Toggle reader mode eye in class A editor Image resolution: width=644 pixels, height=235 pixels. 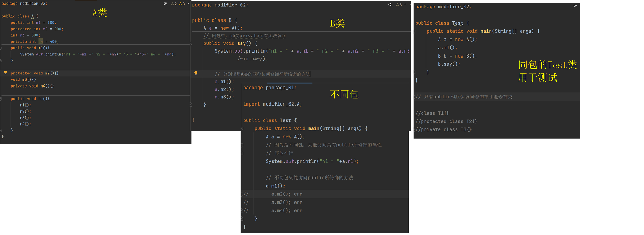click(x=165, y=4)
